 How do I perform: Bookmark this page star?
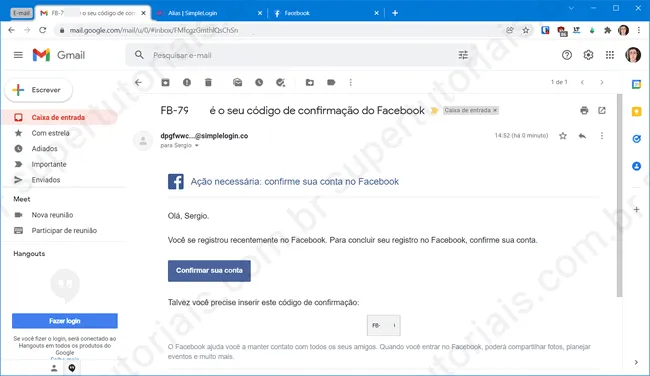coord(526,30)
